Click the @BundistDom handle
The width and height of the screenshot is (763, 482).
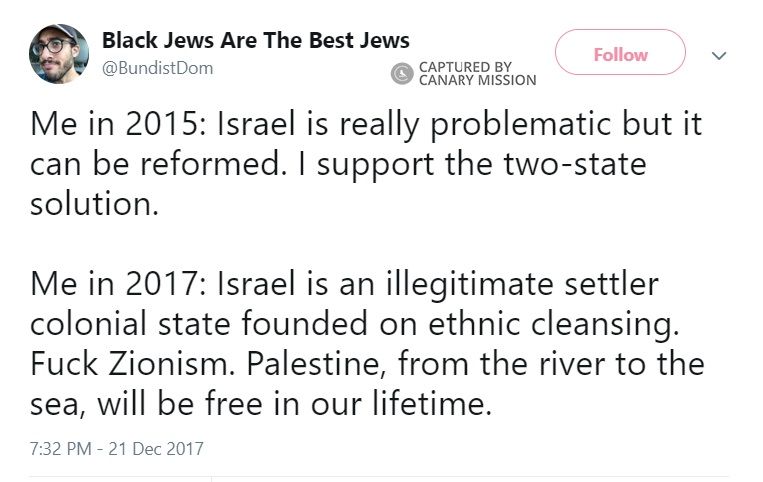pyautogui.click(x=157, y=69)
